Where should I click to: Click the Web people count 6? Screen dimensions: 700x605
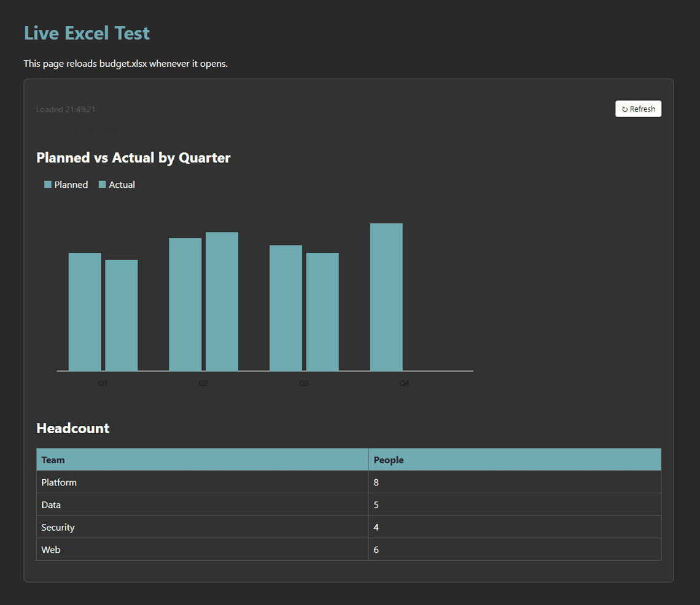[x=515, y=549]
